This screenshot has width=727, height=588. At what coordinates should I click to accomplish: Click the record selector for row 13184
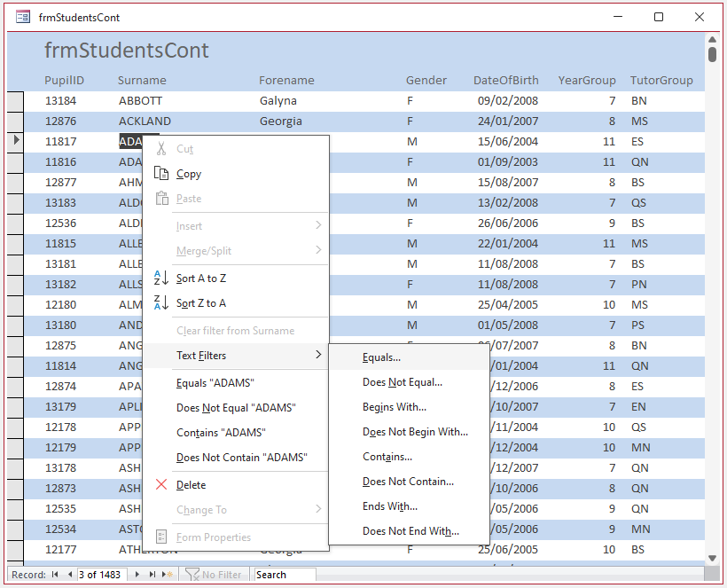15,100
